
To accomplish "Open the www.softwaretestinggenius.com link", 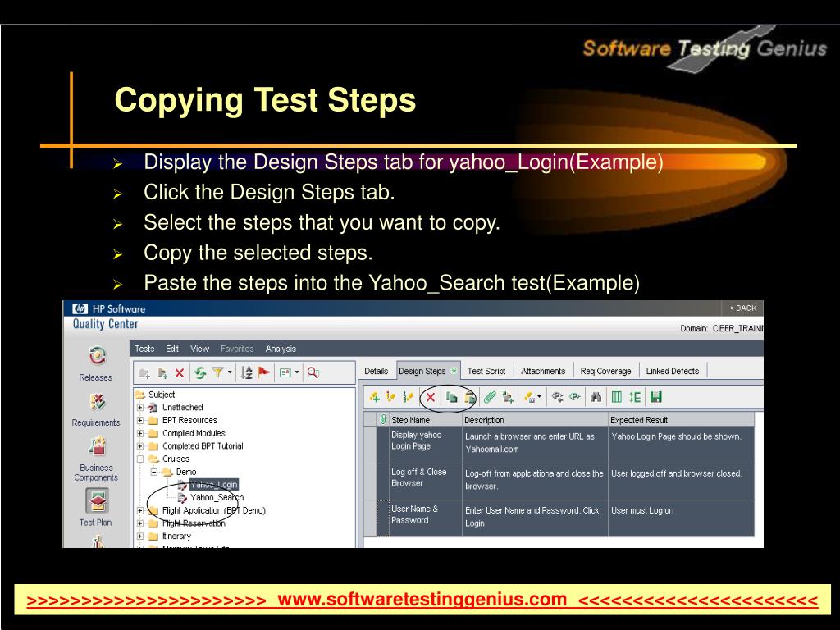I will tap(422, 599).
